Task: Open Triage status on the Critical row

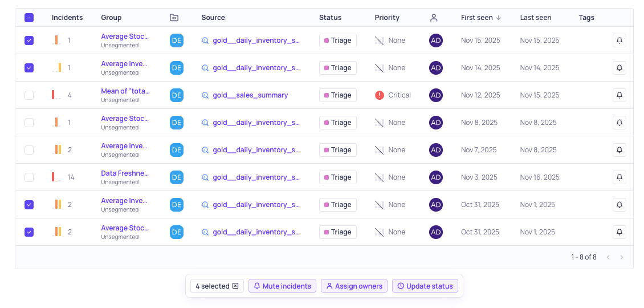Action: 337,95
